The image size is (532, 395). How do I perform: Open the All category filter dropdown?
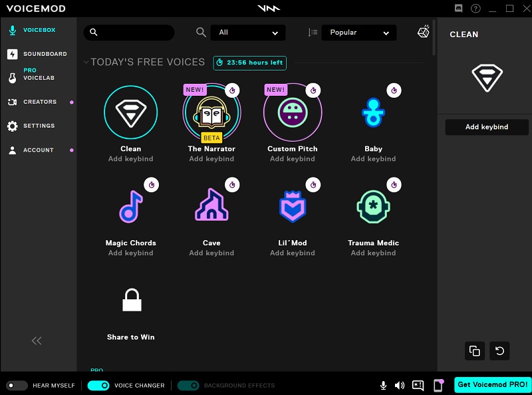(247, 33)
